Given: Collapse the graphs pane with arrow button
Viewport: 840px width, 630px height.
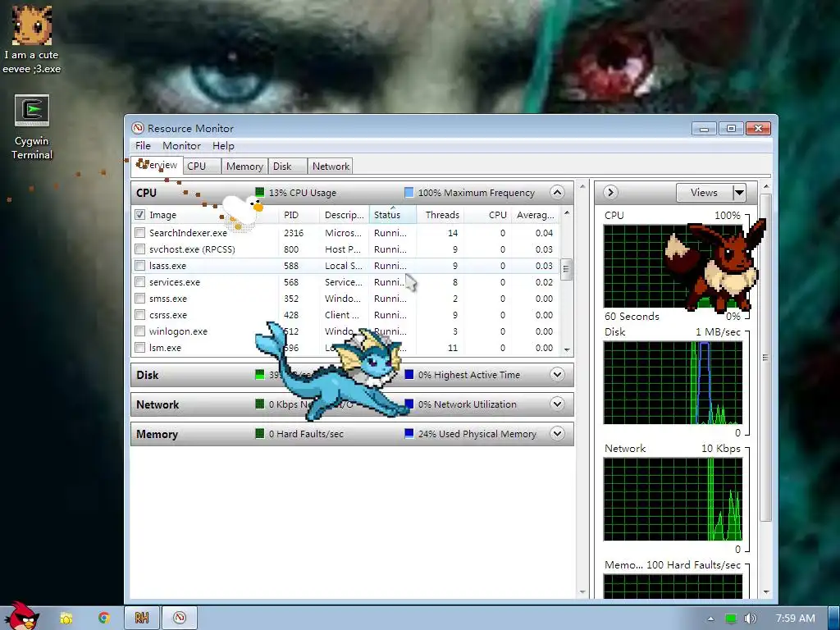Looking at the screenshot, I should pyautogui.click(x=610, y=192).
